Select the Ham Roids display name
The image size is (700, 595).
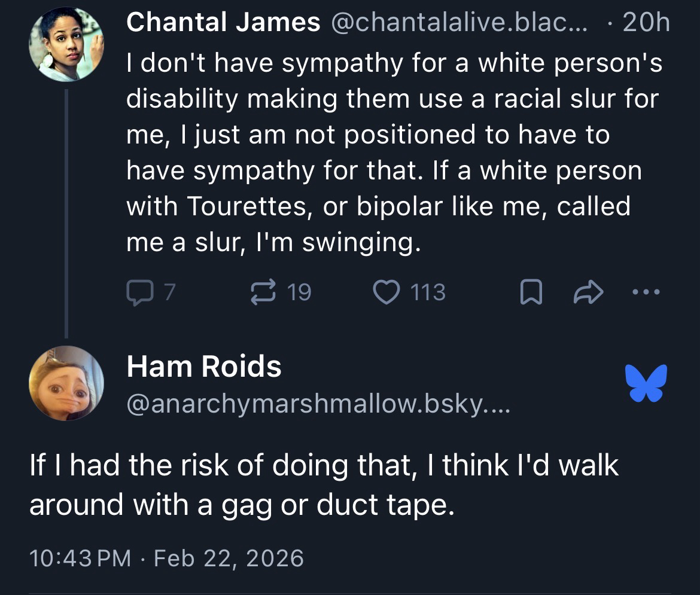click(203, 366)
